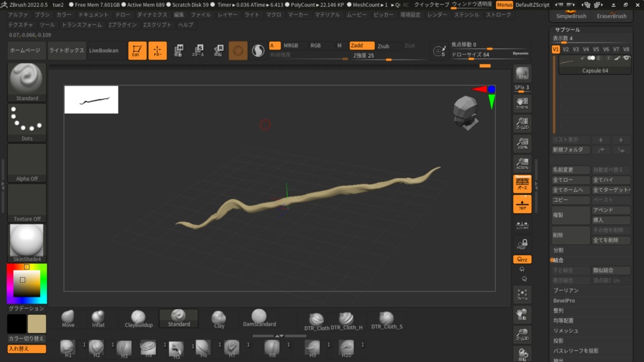Select the Move brush
Viewport: 644px width, 362px height.
coord(68,319)
